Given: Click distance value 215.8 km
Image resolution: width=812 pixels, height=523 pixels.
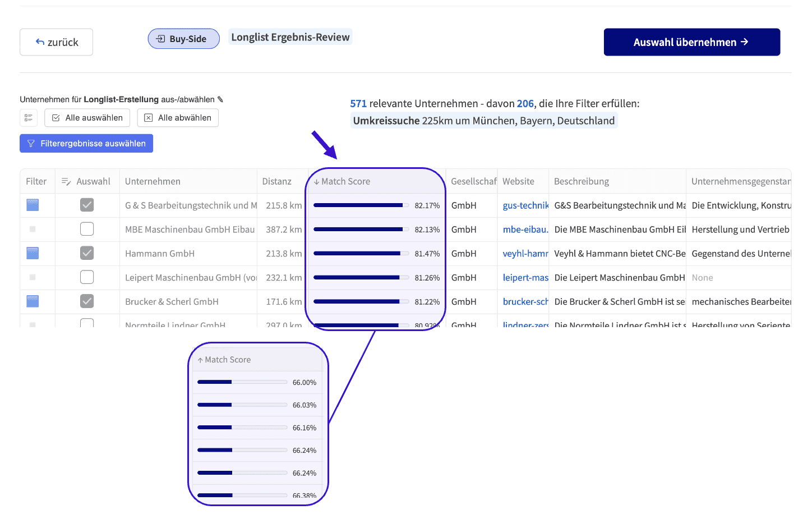Looking at the screenshot, I should [x=284, y=205].
